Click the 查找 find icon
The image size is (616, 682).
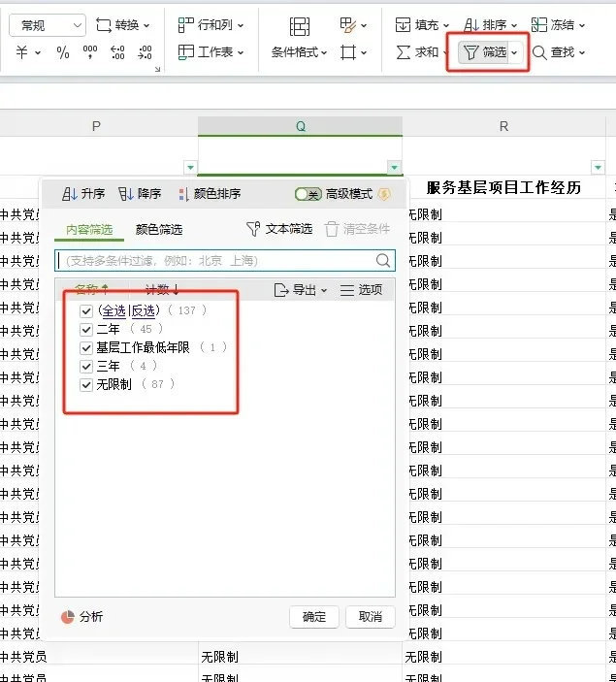coord(539,52)
